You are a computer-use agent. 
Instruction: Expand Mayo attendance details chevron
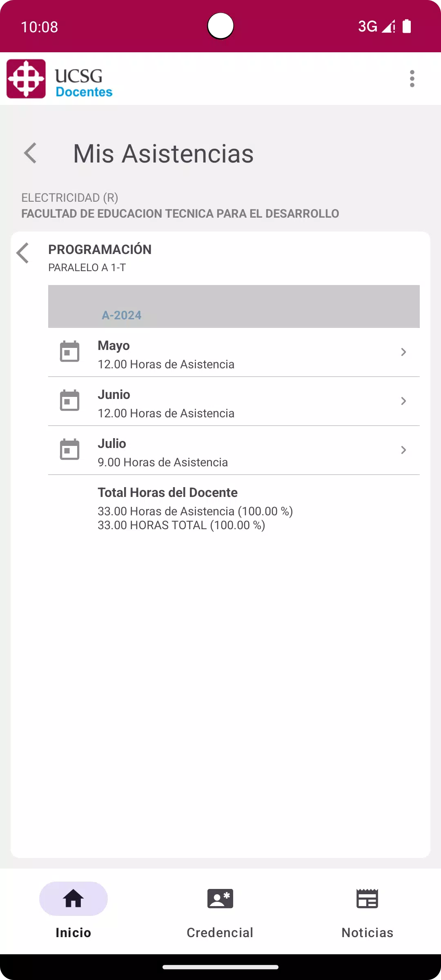(403, 352)
